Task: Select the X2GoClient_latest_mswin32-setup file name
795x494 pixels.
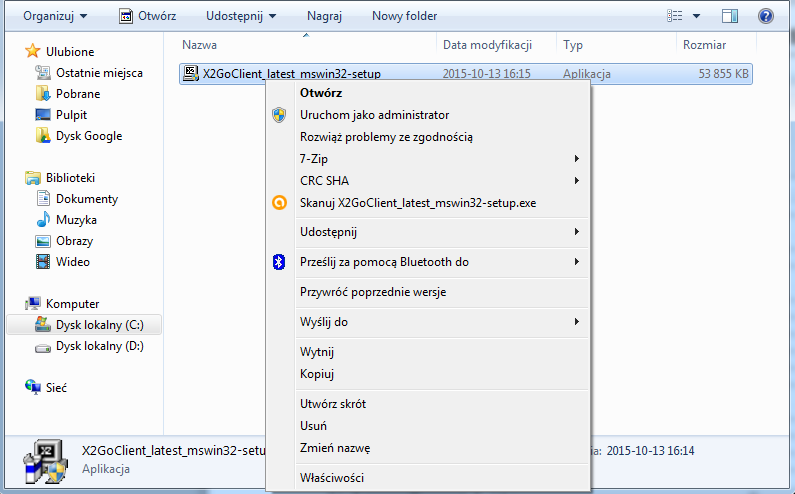Action: (x=292, y=74)
